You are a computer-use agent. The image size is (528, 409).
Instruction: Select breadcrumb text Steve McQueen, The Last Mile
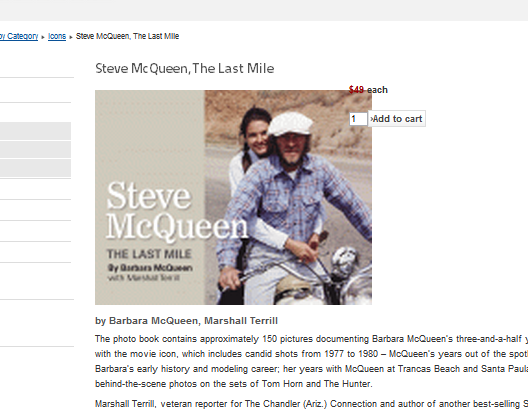(x=127, y=36)
